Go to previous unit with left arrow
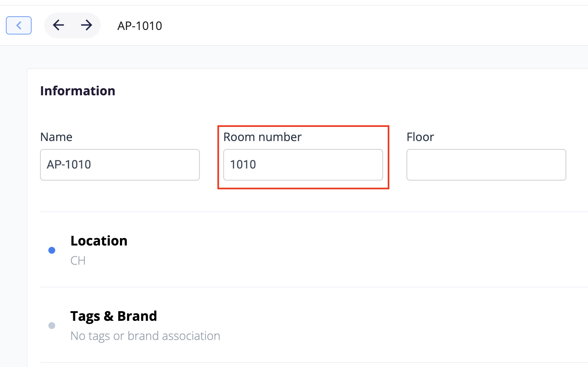 (58, 25)
